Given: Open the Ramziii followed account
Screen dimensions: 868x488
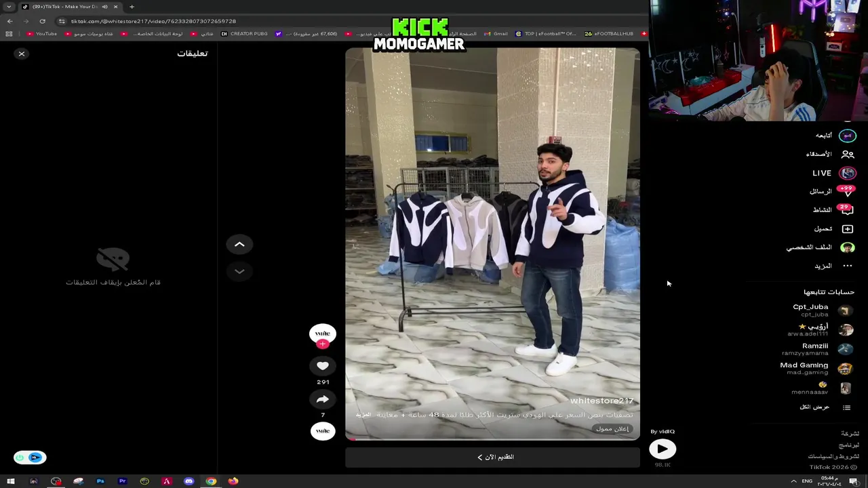Looking at the screenshot, I should [x=818, y=349].
